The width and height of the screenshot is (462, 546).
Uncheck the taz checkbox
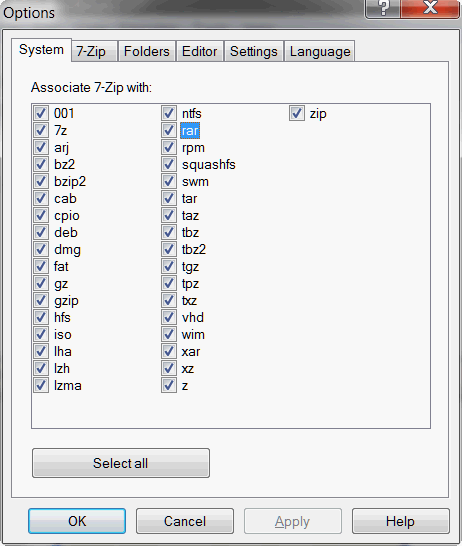(169, 216)
